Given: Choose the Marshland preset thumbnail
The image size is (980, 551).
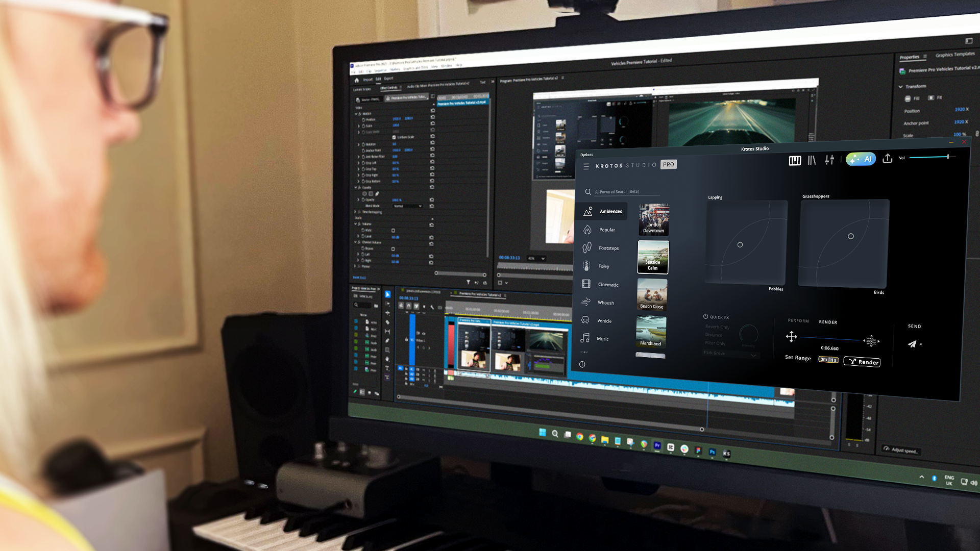Looking at the screenshot, I should [x=651, y=332].
